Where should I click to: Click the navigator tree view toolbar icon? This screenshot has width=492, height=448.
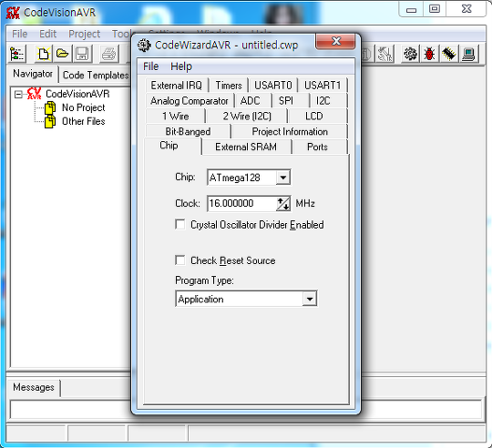point(17,54)
